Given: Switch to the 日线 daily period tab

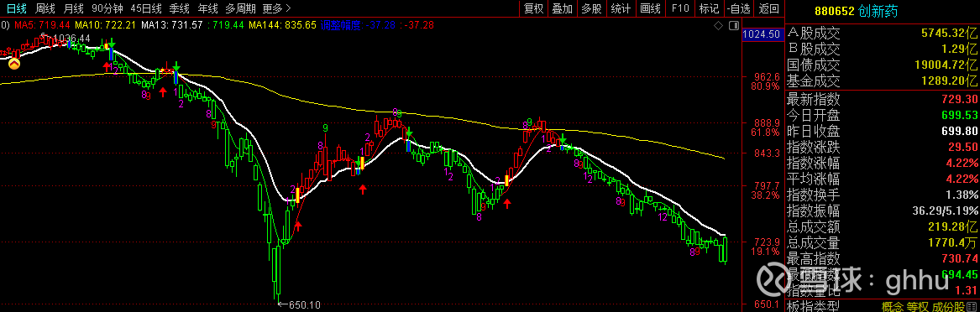Looking at the screenshot, I should pyautogui.click(x=17, y=8).
